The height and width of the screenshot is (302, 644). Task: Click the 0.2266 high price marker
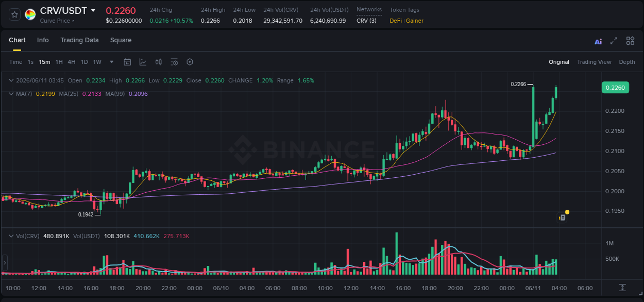point(518,84)
